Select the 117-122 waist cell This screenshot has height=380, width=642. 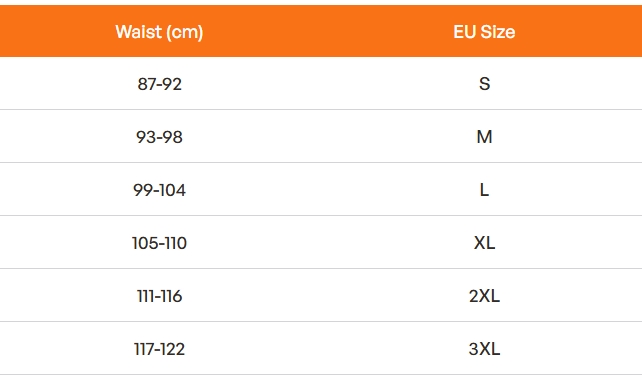click(159, 349)
